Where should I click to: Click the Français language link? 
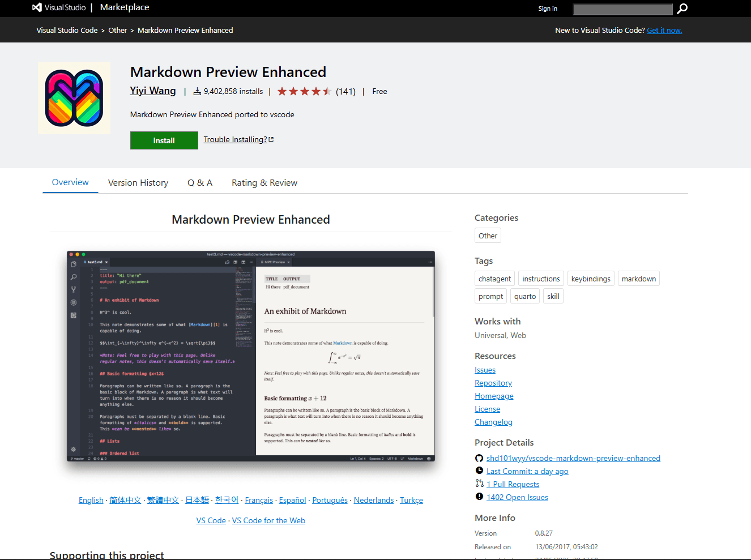coord(259,500)
